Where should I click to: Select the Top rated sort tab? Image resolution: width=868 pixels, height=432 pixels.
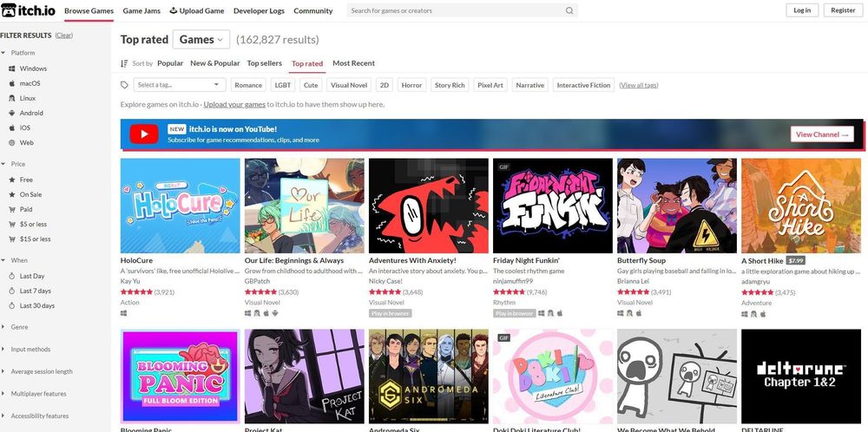[307, 63]
